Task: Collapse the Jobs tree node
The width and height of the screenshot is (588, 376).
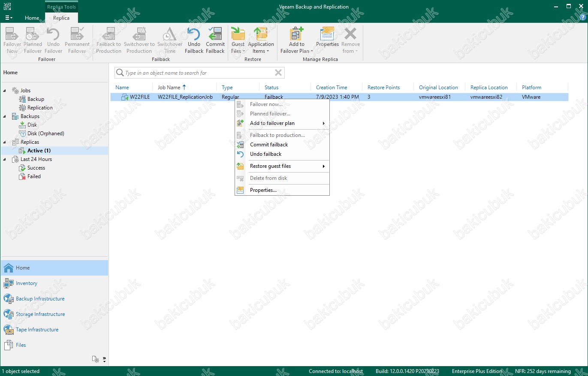Action: (x=5, y=91)
